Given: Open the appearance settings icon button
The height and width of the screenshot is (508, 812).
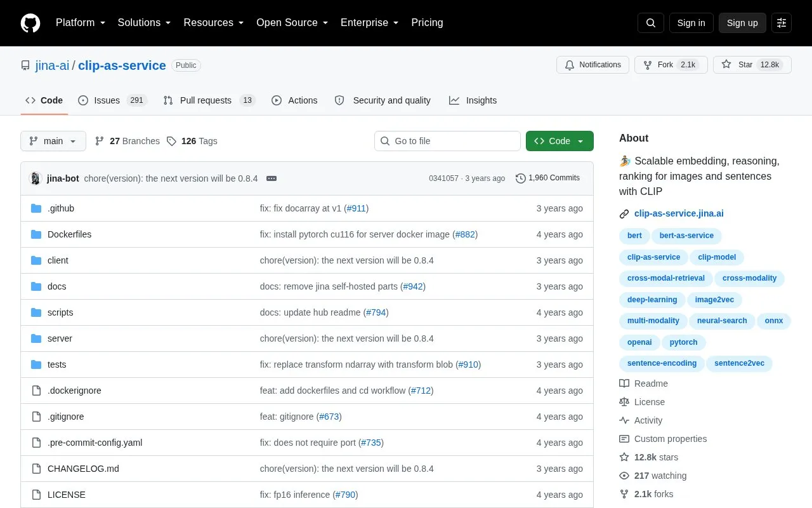Looking at the screenshot, I should coord(782,23).
